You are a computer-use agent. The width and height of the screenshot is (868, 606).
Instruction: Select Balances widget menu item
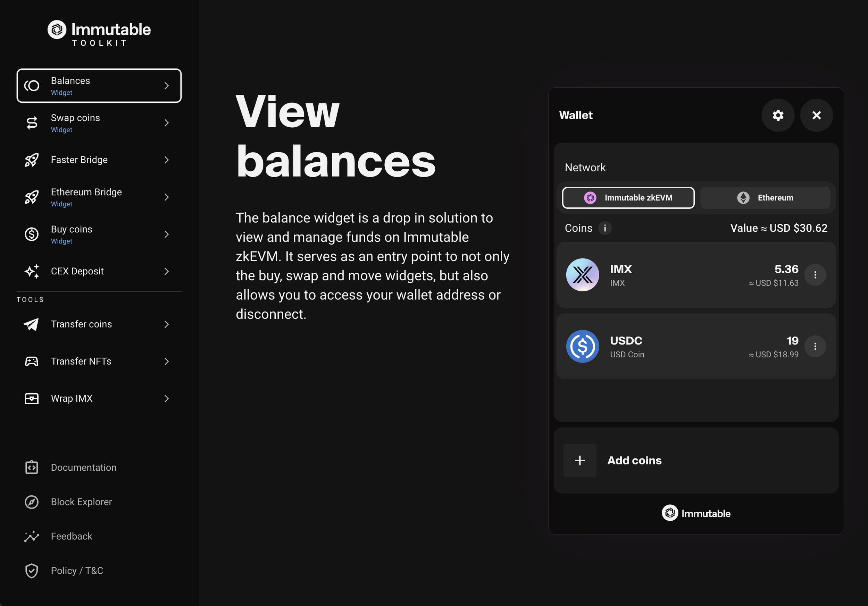pyautogui.click(x=99, y=86)
